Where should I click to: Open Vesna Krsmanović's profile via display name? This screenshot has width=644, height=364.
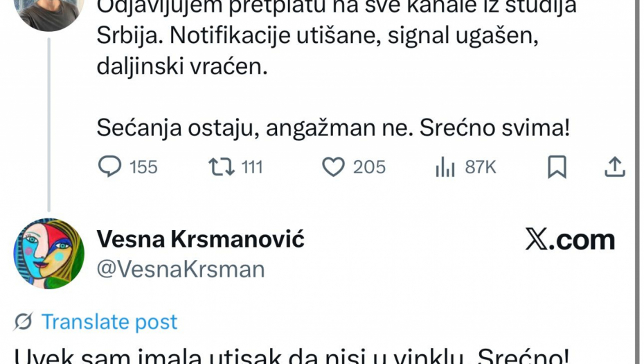pos(200,239)
